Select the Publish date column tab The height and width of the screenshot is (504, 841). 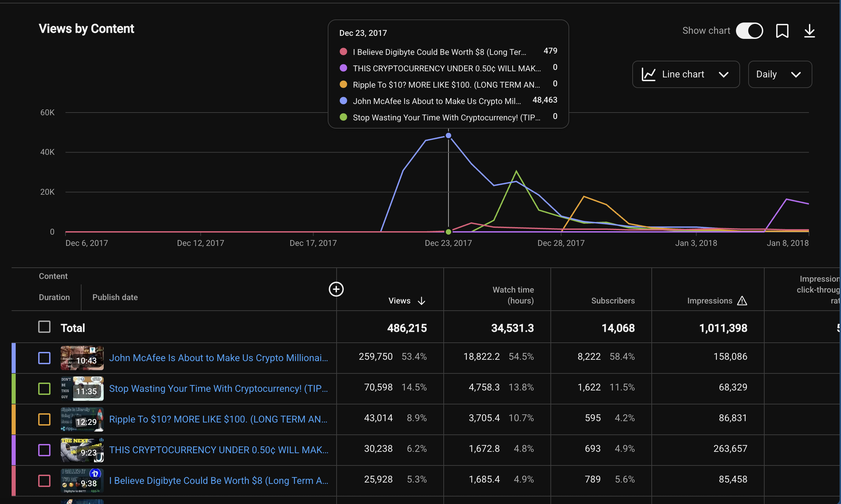(115, 297)
